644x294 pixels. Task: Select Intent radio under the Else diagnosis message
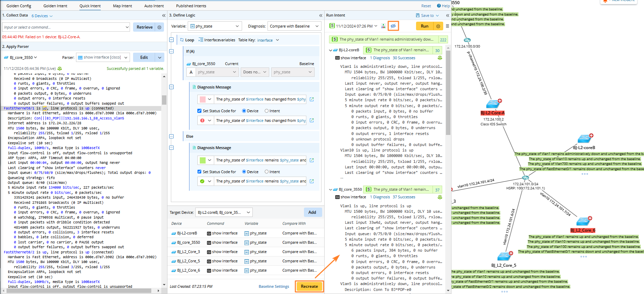pyautogui.click(x=266, y=172)
